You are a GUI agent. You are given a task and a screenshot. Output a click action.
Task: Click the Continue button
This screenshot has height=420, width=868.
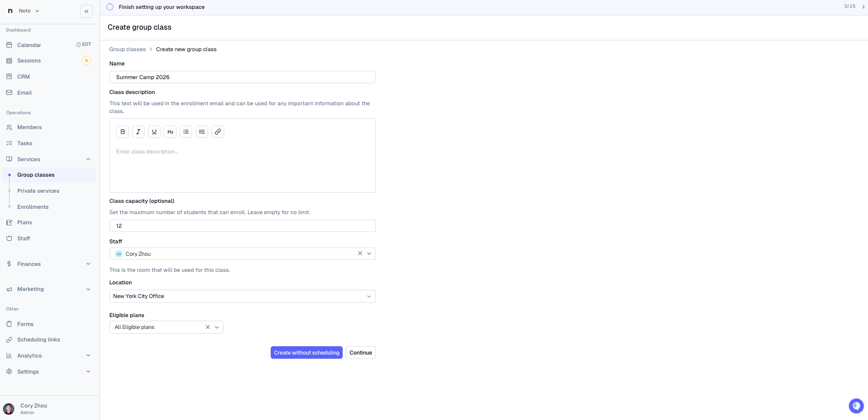361,353
